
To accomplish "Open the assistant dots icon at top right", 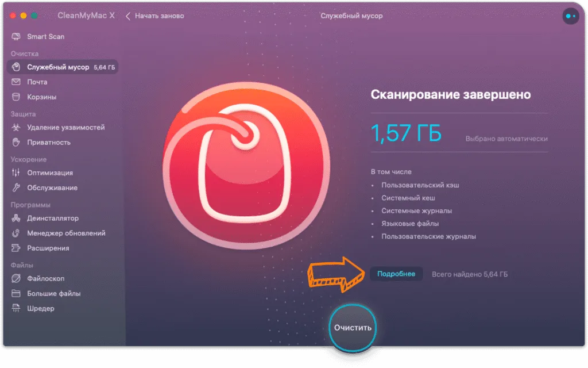I will click(x=570, y=16).
